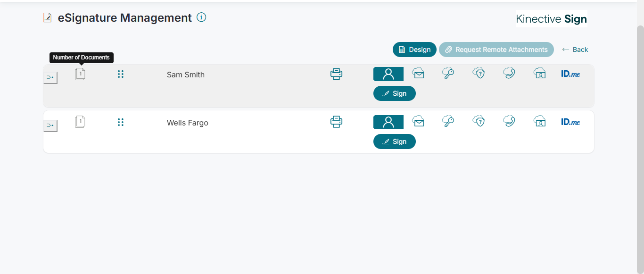This screenshot has height=274, width=644.
Task: Open the Sam Smith drag handle dots
Action: point(121,74)
